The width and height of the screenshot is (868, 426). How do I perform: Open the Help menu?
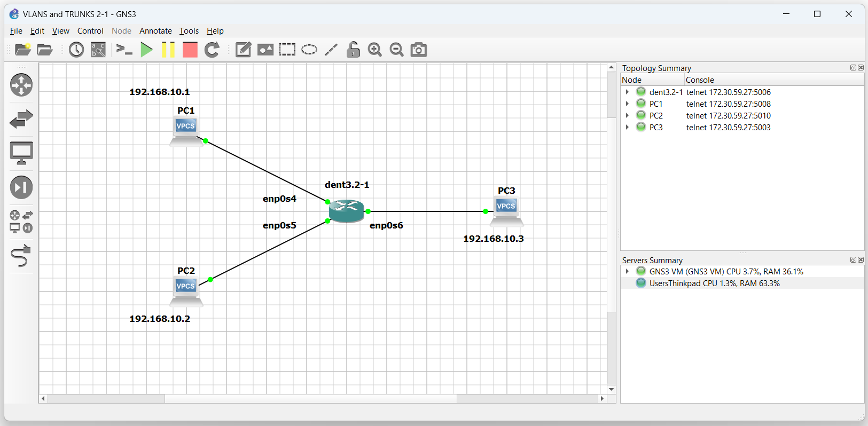click(215, 31)
